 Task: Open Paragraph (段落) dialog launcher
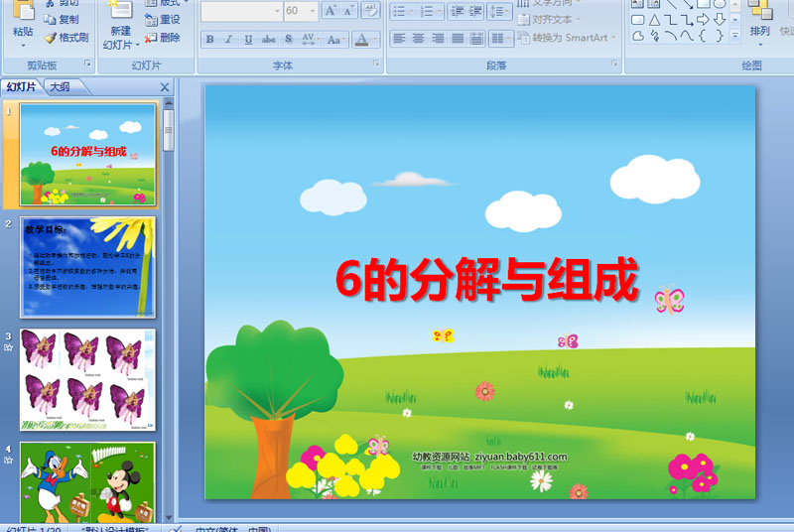point(614,64)
